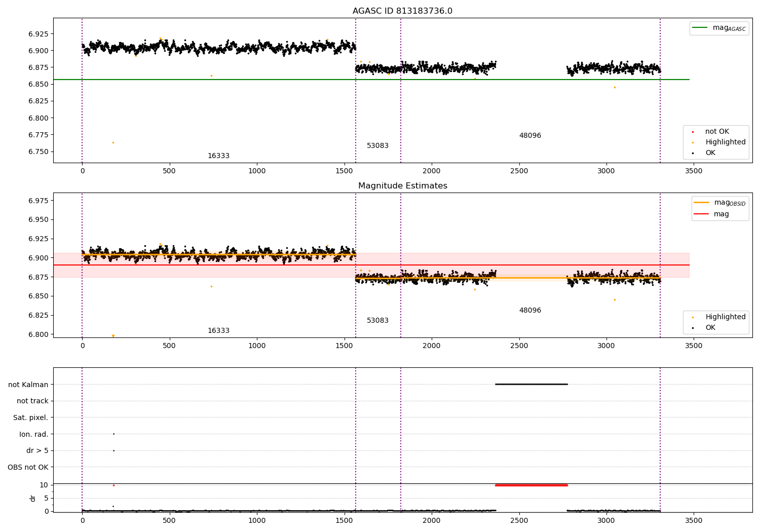Screen dimensions: 760x532
Task: Click the "Ion. rad." axis label
Action: pos(34,434)
